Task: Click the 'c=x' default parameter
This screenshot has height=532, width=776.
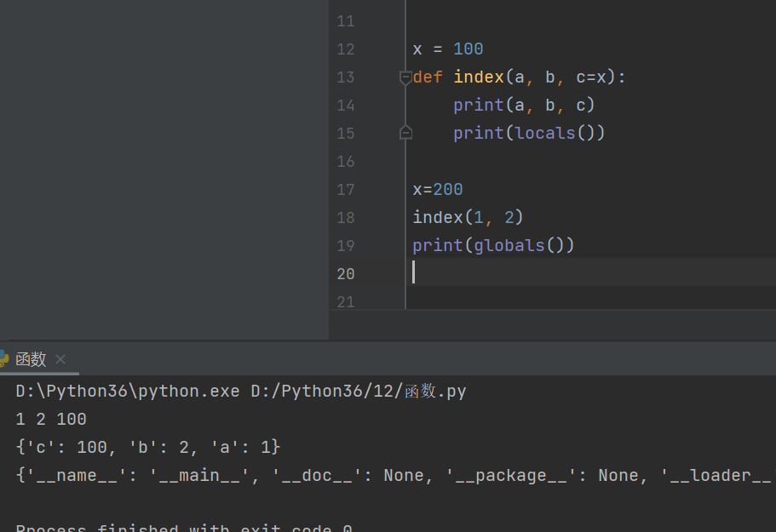Action: pyautogui.click(x=591, y=77)
